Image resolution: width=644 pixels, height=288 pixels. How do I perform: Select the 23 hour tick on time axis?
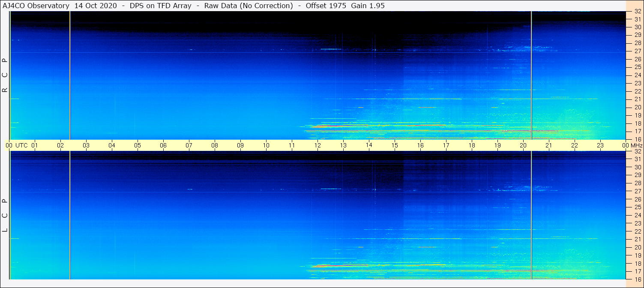click(x=600, y=145)
